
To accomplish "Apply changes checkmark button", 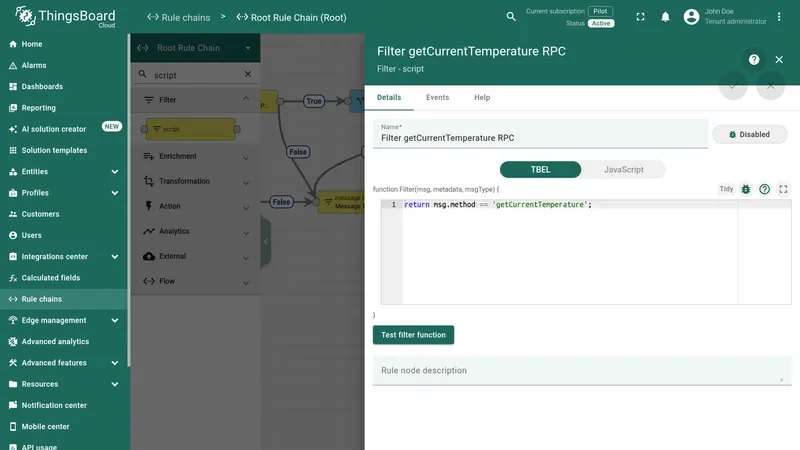I will (x=733, y=86).
